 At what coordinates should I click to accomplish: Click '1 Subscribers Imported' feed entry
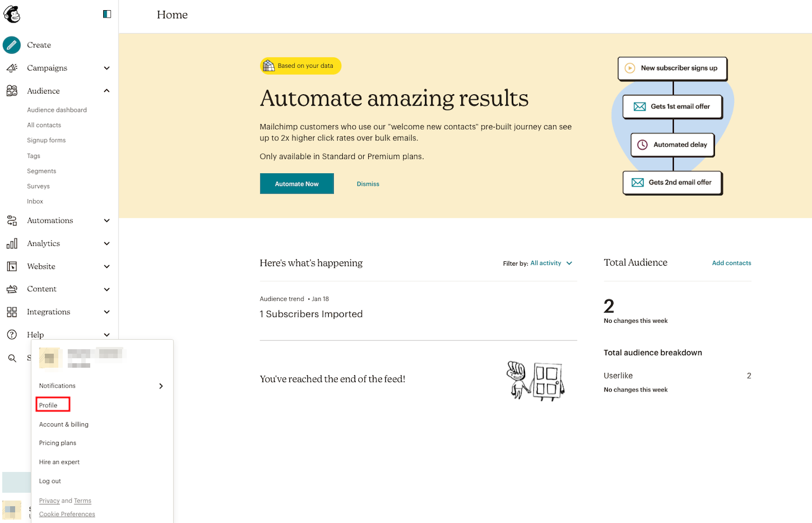(311, 314)
